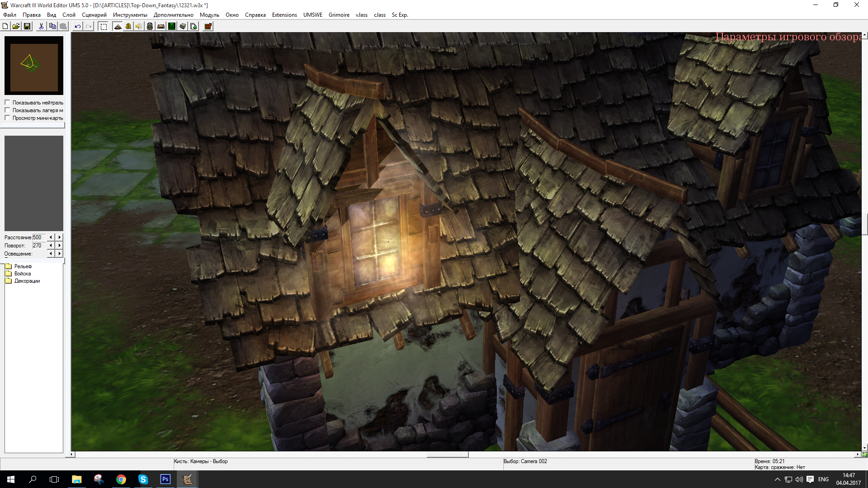Click the vertical scrollbar thumb beside viewport
Viewport: 868px width, 488px height.
864,224
